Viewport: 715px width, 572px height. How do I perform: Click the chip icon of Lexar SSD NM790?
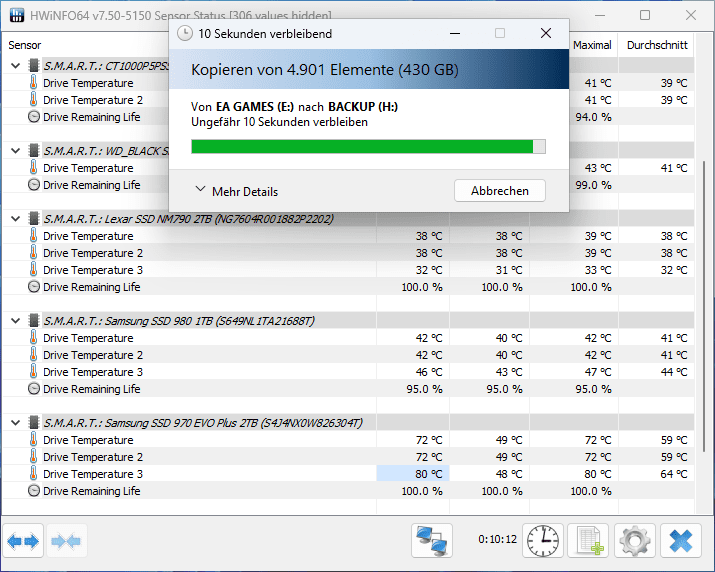(x=34, y=218)
